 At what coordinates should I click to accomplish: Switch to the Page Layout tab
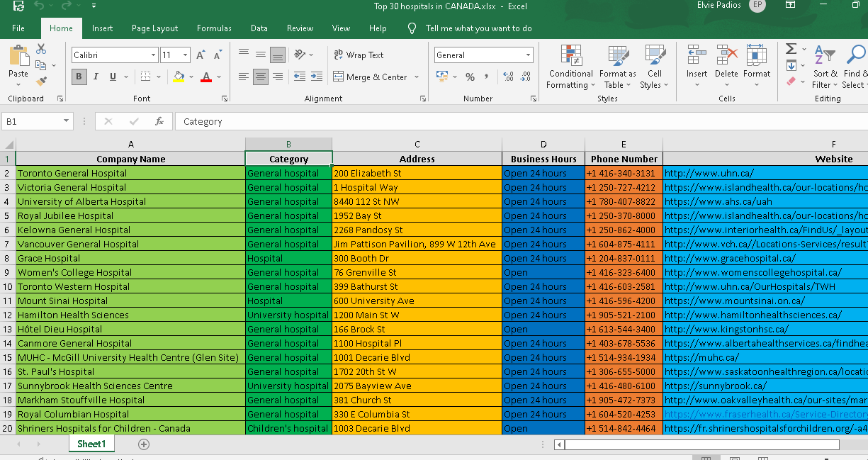[154, 28]
